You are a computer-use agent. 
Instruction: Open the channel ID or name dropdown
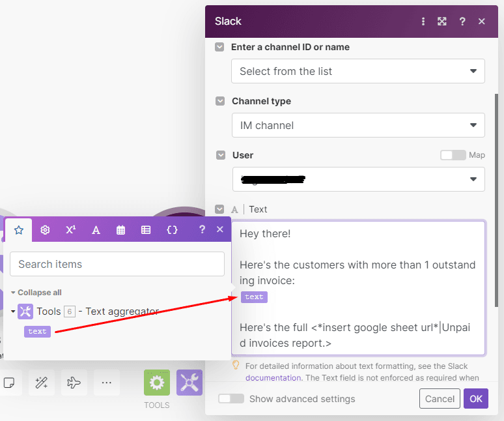click(x=357, y=71)
